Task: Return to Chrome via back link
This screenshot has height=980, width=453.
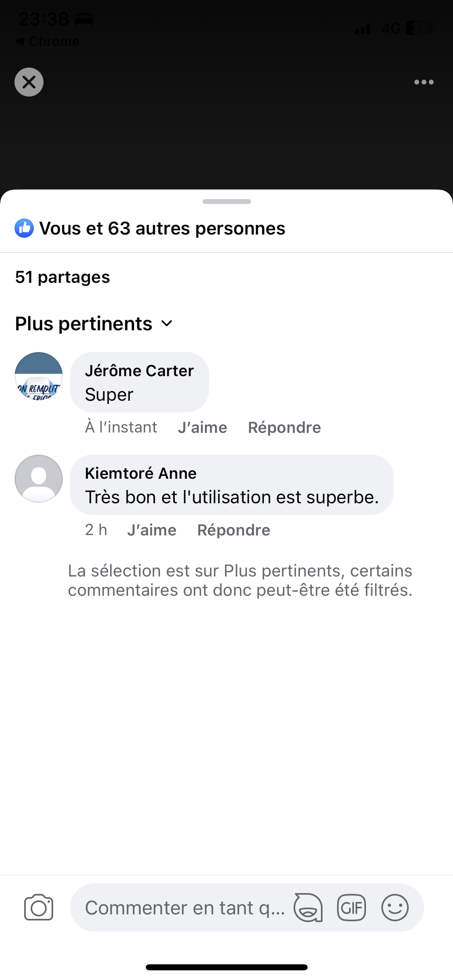Action: click(48, 41)
